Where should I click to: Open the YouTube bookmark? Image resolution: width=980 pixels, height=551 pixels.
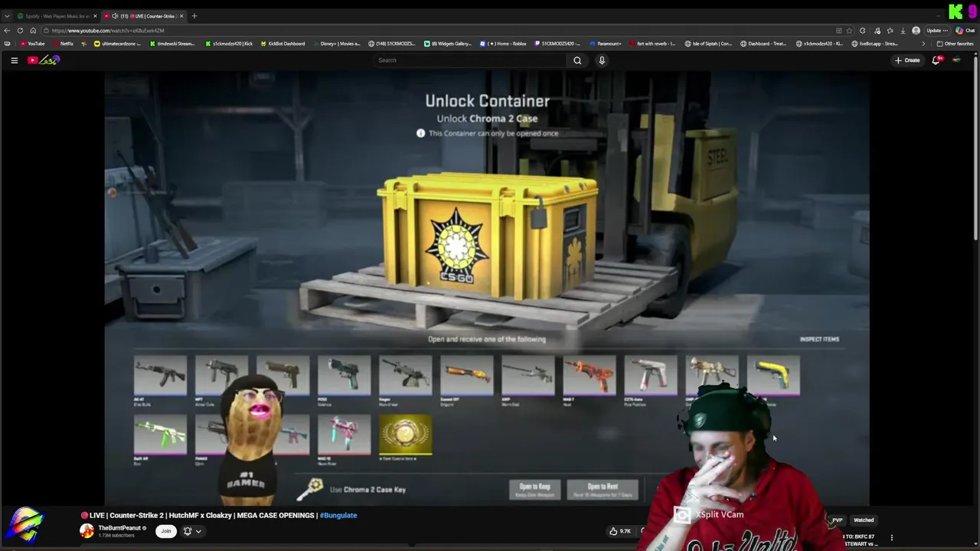click(32, 44)
